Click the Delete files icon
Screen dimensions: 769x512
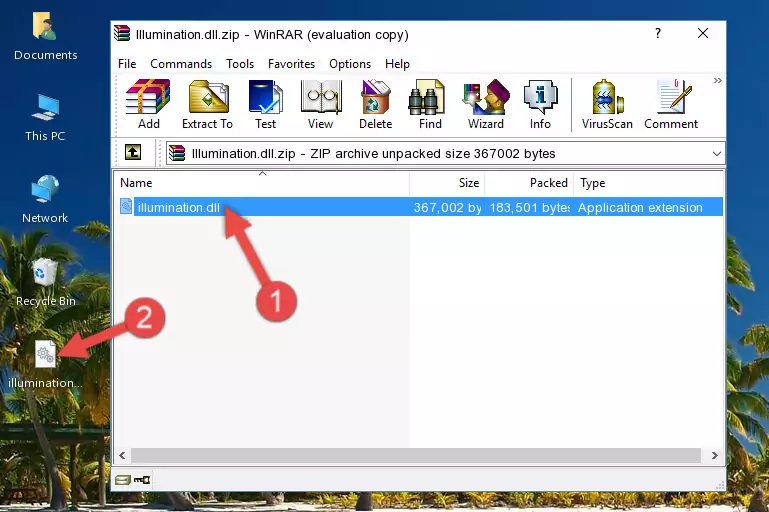(376, 104)
